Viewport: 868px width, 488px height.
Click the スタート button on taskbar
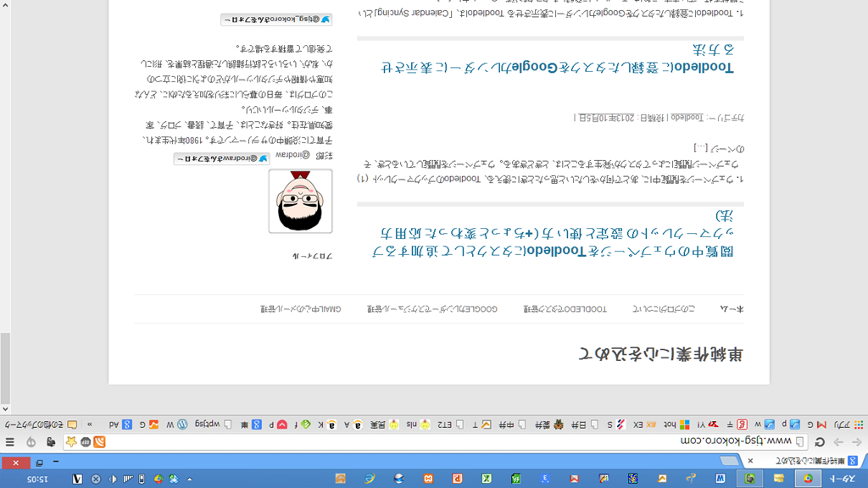(x=843, y=479)
